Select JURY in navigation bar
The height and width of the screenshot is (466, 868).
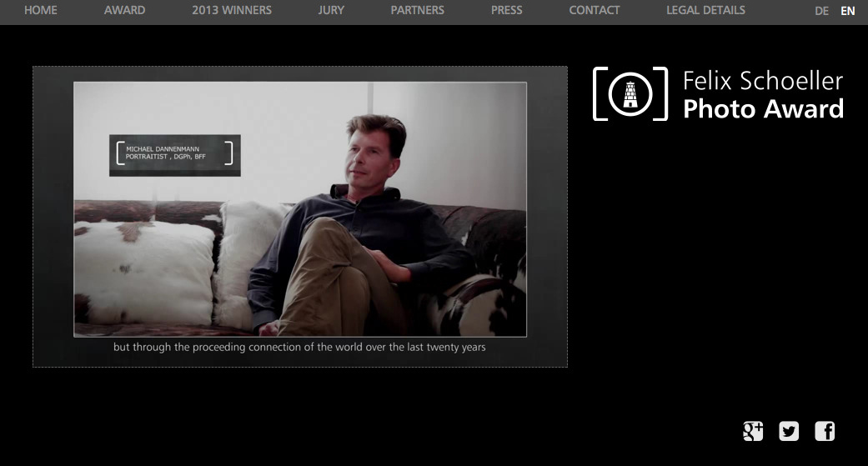(x=331, y=11)
